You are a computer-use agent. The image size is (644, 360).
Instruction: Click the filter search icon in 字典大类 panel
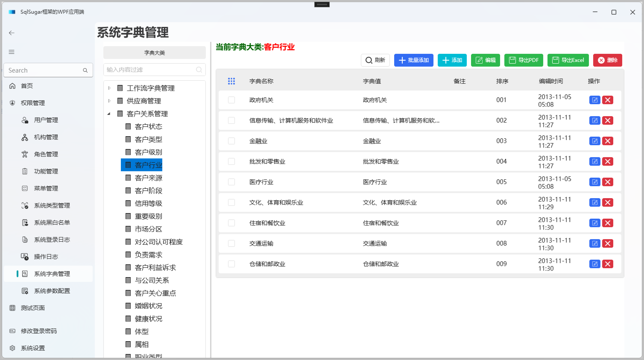[x=199, y=69]
